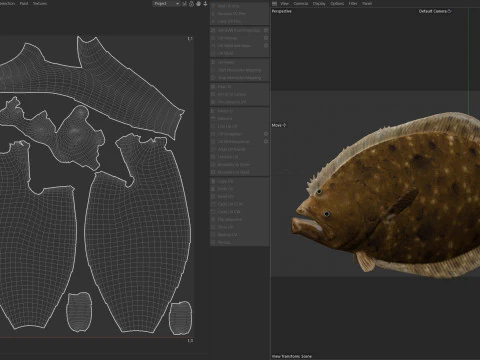Image resolution: width=480 pixels, height=360 pixels.
Task: Click the UV Weld command icon
Action: click(x=213, y=53)
